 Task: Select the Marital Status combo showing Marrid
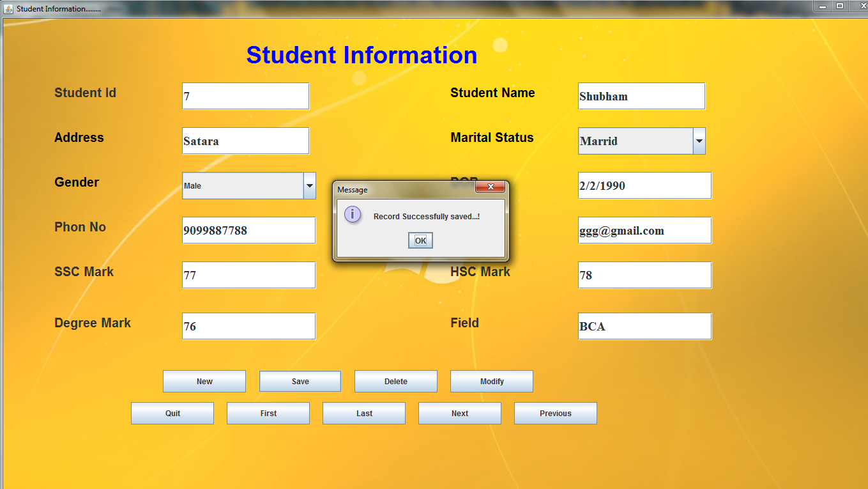pyautogui.click(x=642, y=141)
